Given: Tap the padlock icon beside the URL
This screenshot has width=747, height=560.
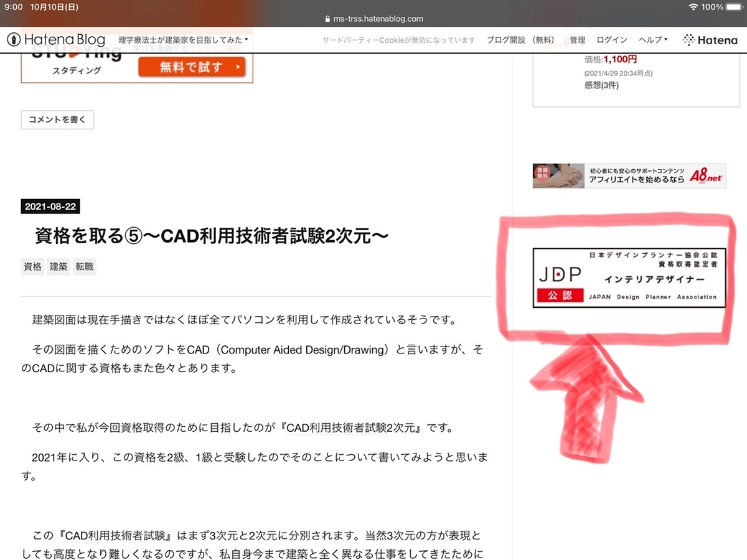Looking at the screenshot, I should 328,19.
